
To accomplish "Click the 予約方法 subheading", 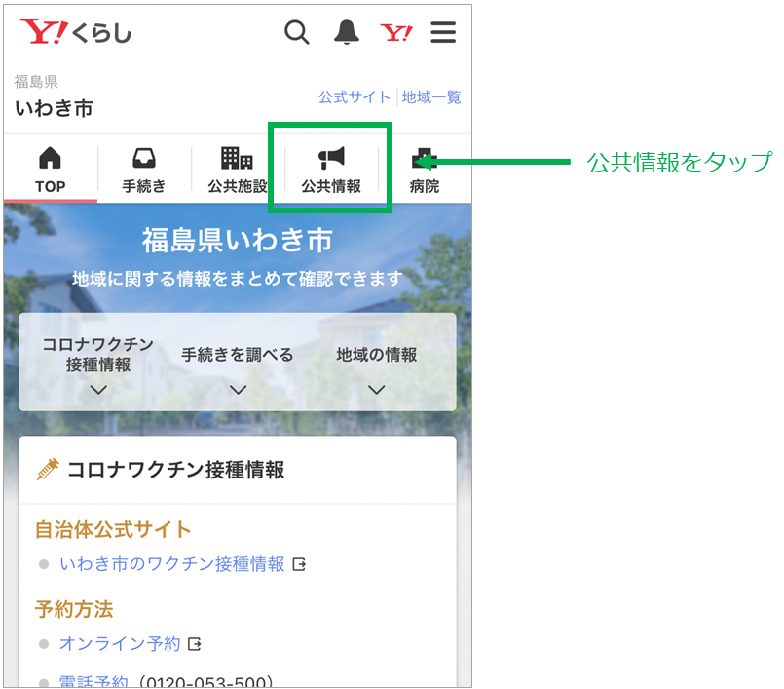I will pos(74,609).
